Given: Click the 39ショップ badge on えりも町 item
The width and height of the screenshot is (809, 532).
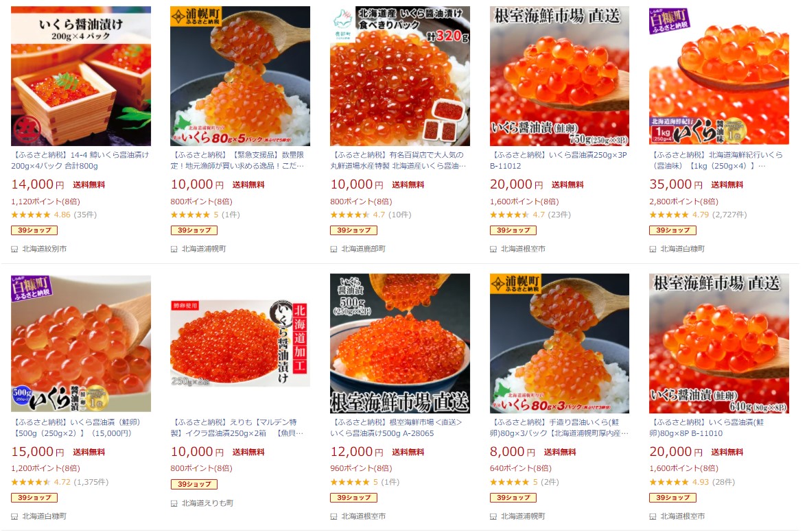Looking at the screenshot, I should (194, 484).
